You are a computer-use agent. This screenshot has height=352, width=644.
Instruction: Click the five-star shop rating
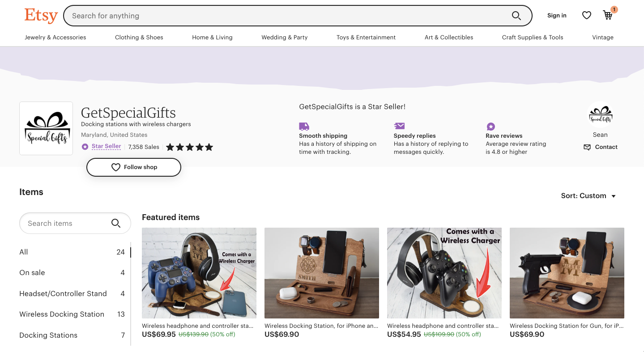coord(189,147)
